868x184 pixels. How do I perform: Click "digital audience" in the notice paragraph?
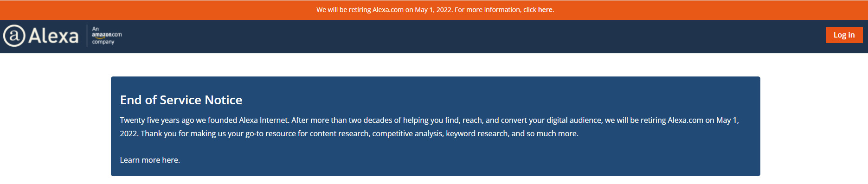click(574, 120)
